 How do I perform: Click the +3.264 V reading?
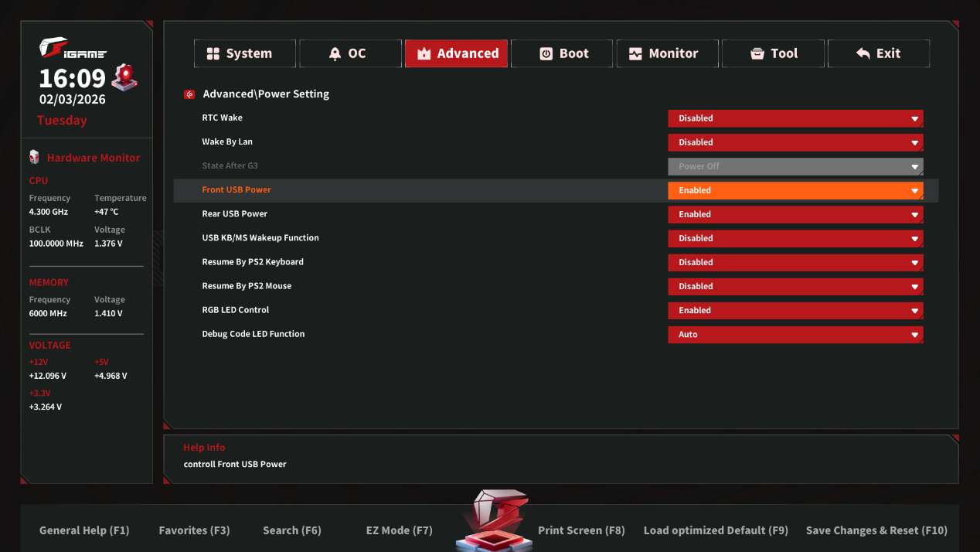46,407
